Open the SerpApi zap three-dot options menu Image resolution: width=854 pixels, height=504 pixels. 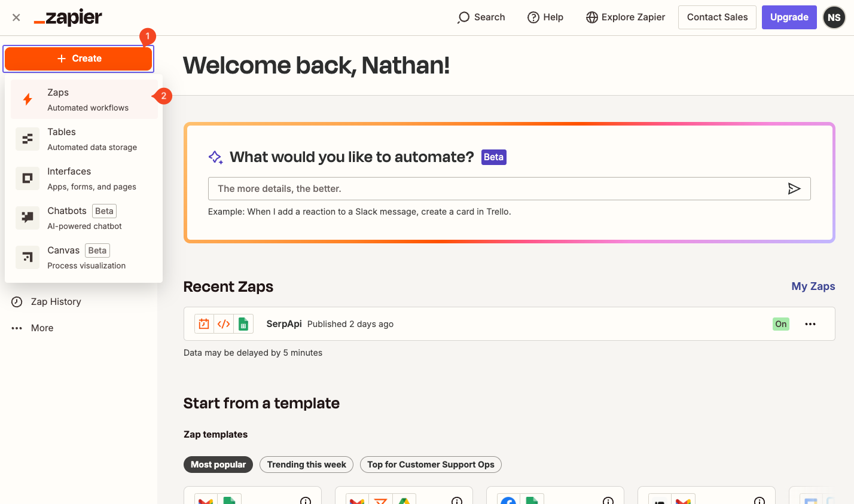click(810, 324)
